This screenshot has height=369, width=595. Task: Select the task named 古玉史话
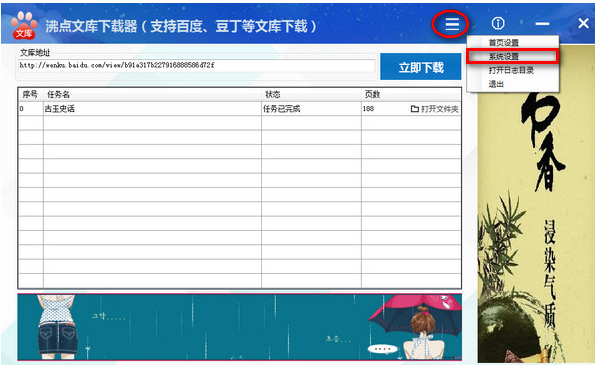(x=60, y=109)
